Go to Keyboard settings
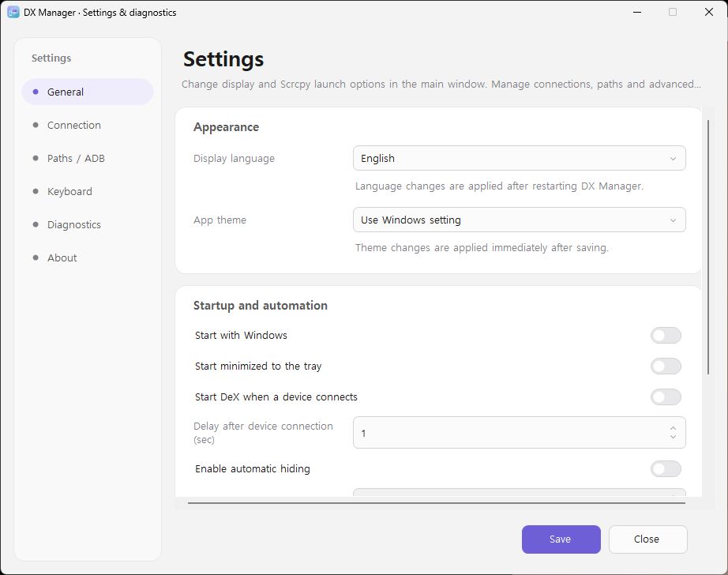 click(x=88, y=191)
